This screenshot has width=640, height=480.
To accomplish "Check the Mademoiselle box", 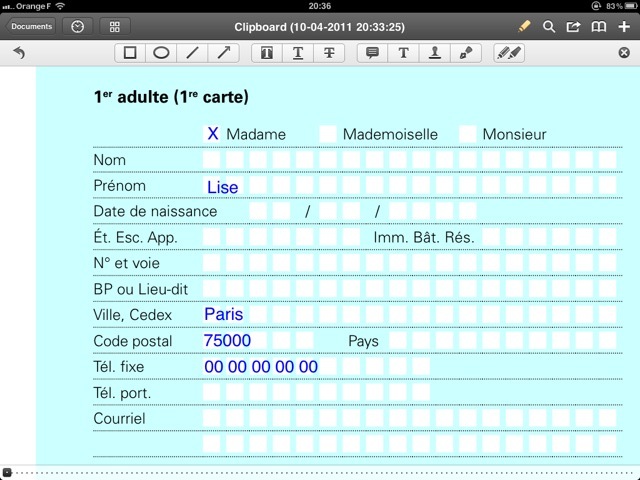I will 328,133.
